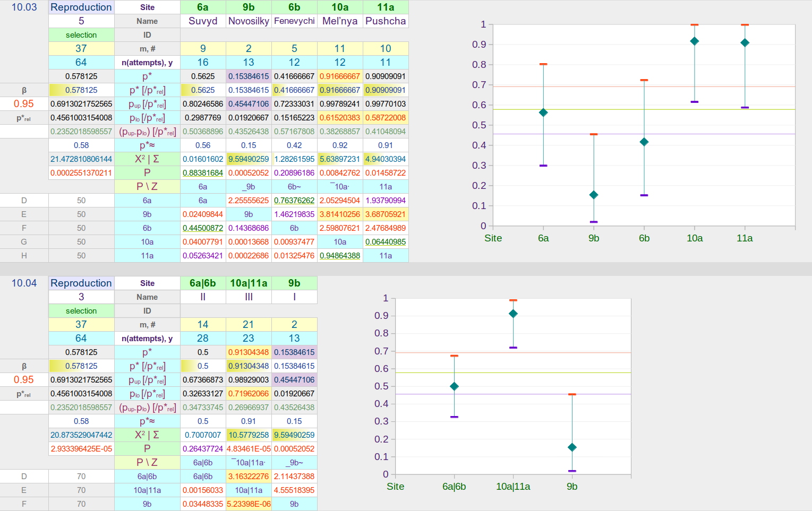Select the 10a|11a diamond data point

[513, 314]
